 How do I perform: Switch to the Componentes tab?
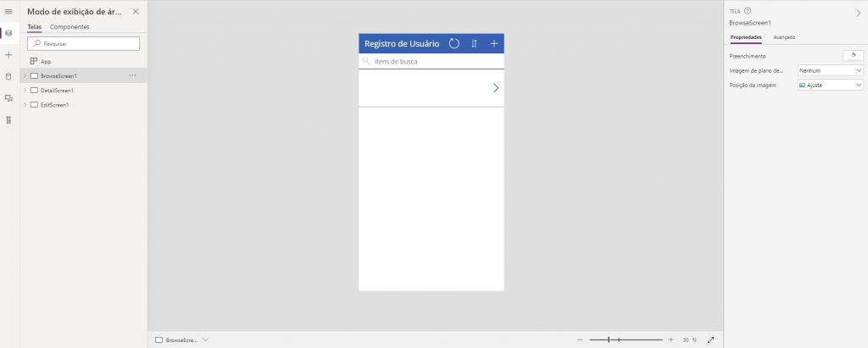pos(70,27)
